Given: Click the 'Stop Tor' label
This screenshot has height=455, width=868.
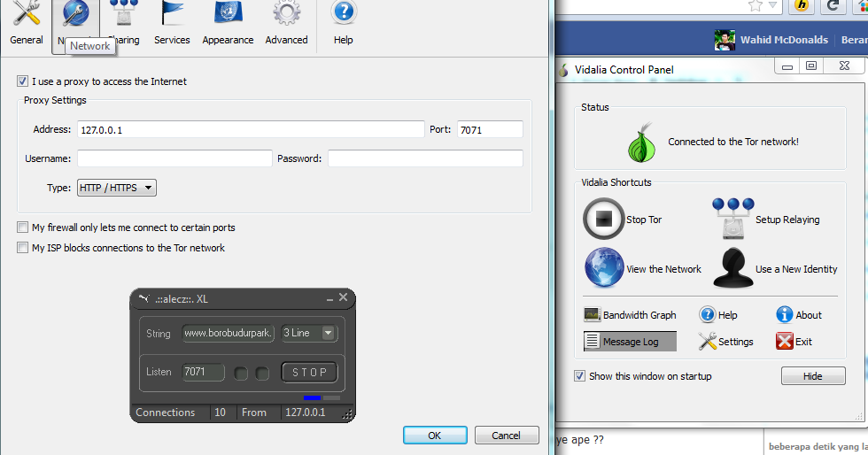Looking at the screenshot, I should pyautogui.click(x=644, y=220).
